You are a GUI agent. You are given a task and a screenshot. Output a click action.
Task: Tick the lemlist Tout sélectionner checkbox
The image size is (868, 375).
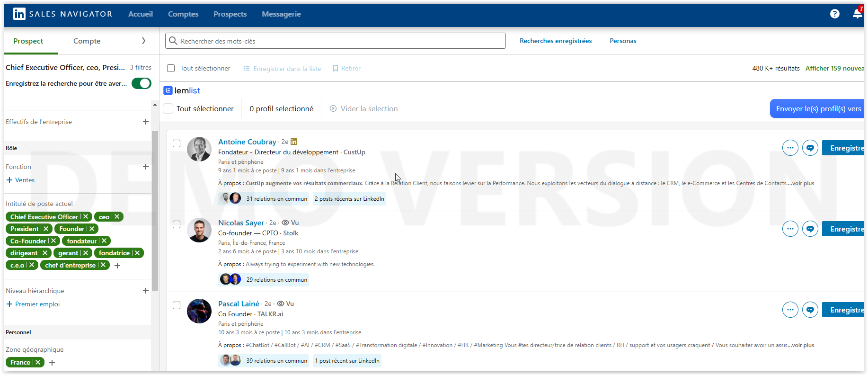(x=168, y=109)
